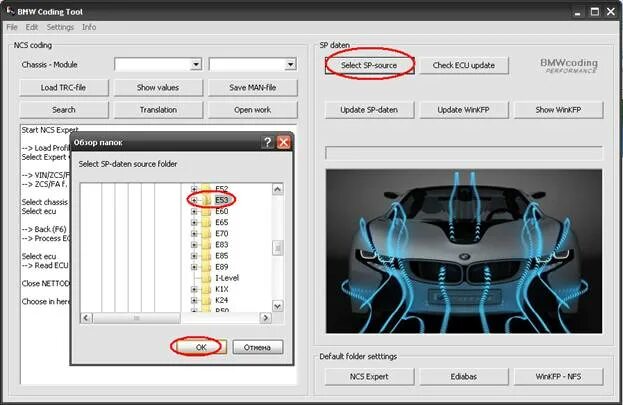Maximize the BMW Coding Tool window

595,12
